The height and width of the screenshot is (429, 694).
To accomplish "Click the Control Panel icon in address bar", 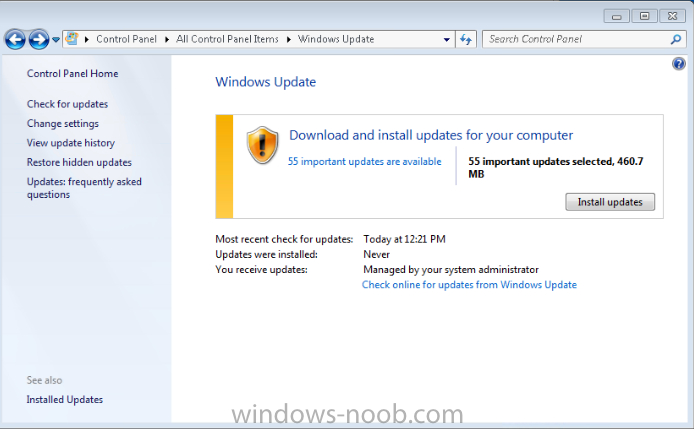I will [72, 39].
